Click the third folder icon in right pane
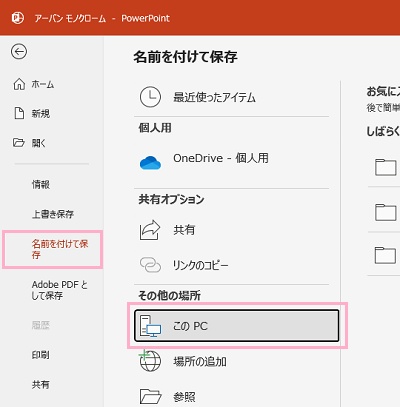This screenshot has height=407, width=400. pos(386,255)
